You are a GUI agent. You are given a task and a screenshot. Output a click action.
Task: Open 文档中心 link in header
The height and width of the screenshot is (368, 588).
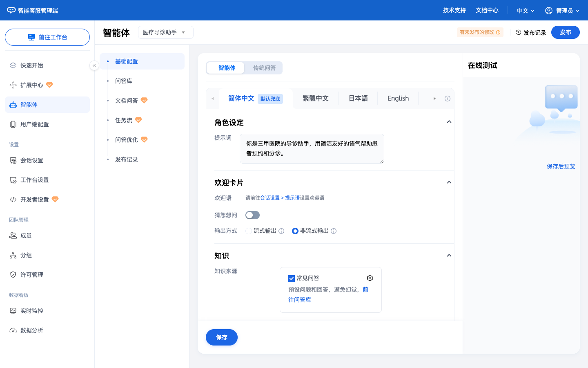(x=487, y=10)
